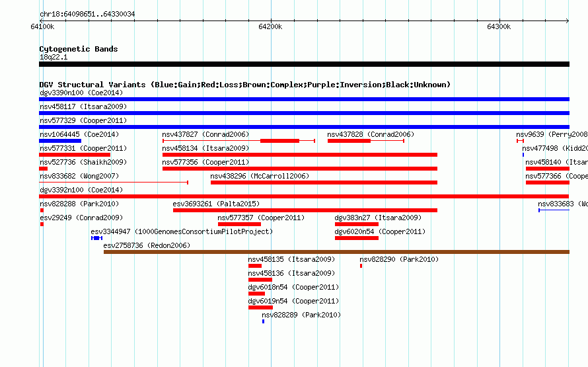Select the 64100k ruler tick label
Screen dimensions: 588x367
[x=42, y=26]
